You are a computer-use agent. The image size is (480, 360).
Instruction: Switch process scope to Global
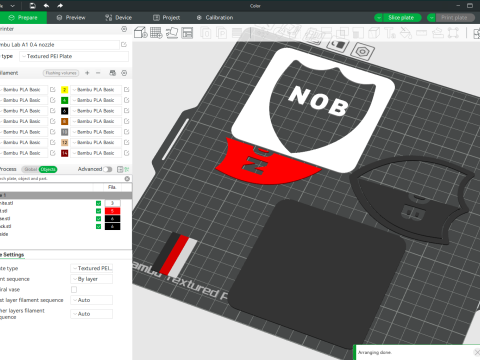click(x=31, y=169)
